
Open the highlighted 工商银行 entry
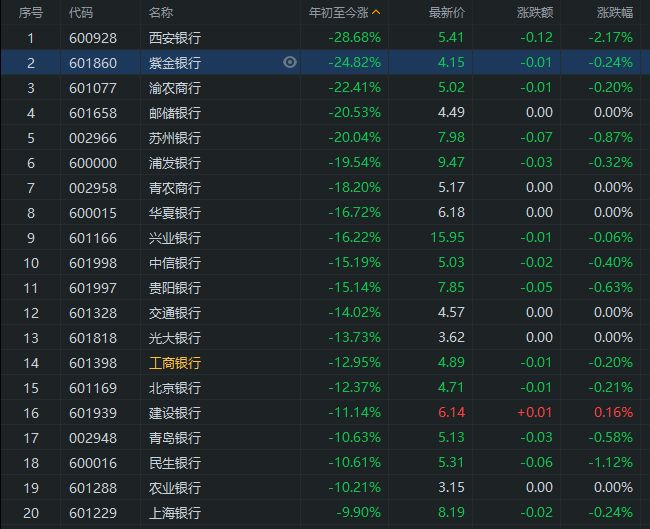click(x=175, y=363)
